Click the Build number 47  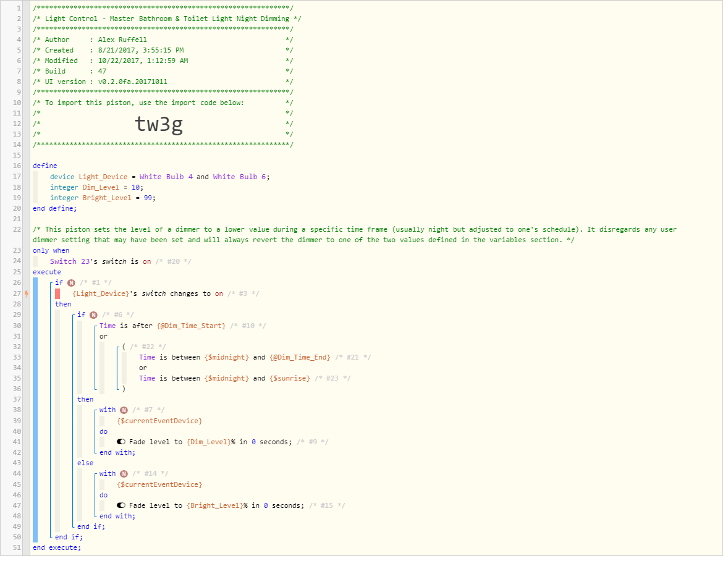[x=102, y=71]
